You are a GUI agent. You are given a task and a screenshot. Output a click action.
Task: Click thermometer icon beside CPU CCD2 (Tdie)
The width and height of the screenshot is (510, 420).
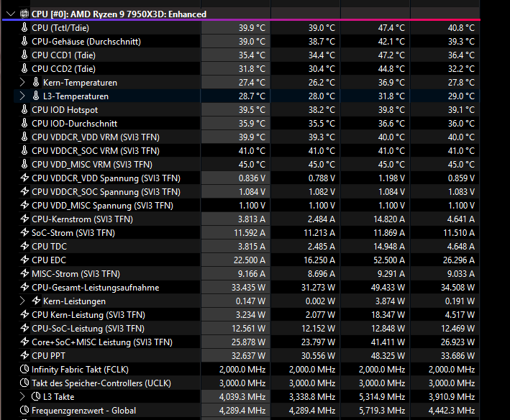tap(24, 68)
